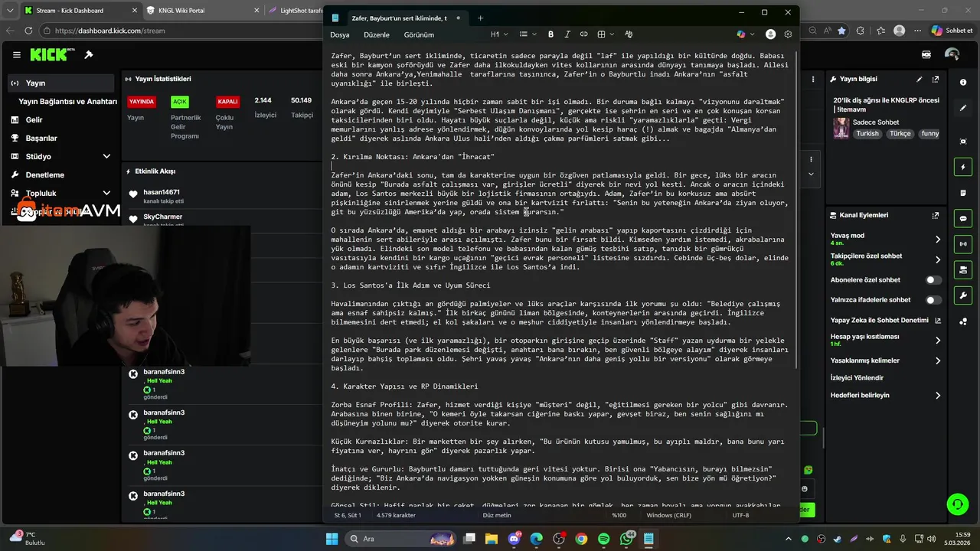Pop out the Kanal Eylemleri panel
Screen dimensions: 980x551
pyautogui.click(x=936, y=215)
